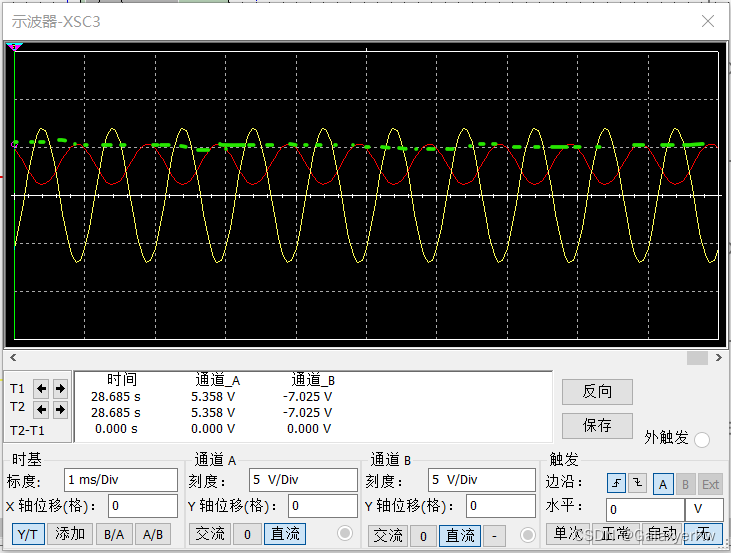This screenshot has width=731, height=553.
Task: Enable Y/T display mode
Action: [28, 534]
